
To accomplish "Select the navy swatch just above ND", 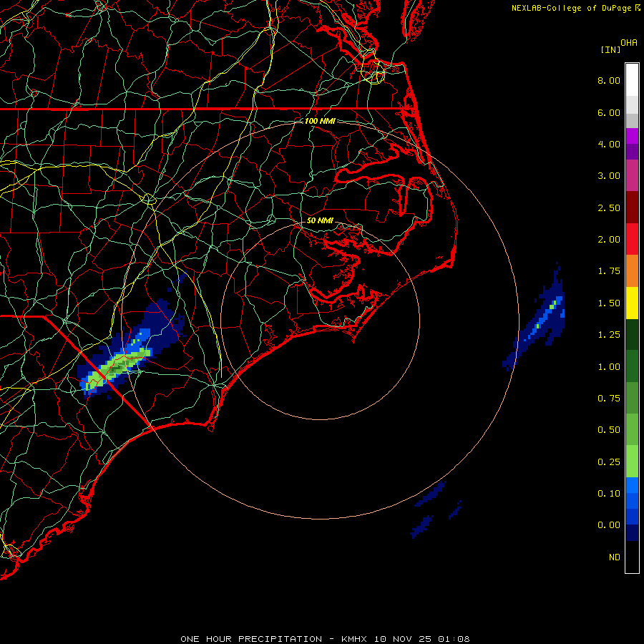I will (x=632, y=532).
